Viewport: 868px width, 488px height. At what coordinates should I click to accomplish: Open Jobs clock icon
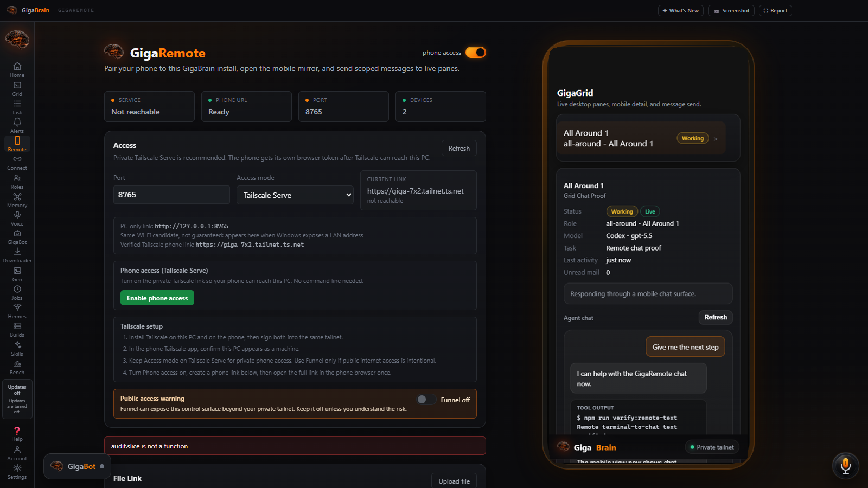(17, 292)
